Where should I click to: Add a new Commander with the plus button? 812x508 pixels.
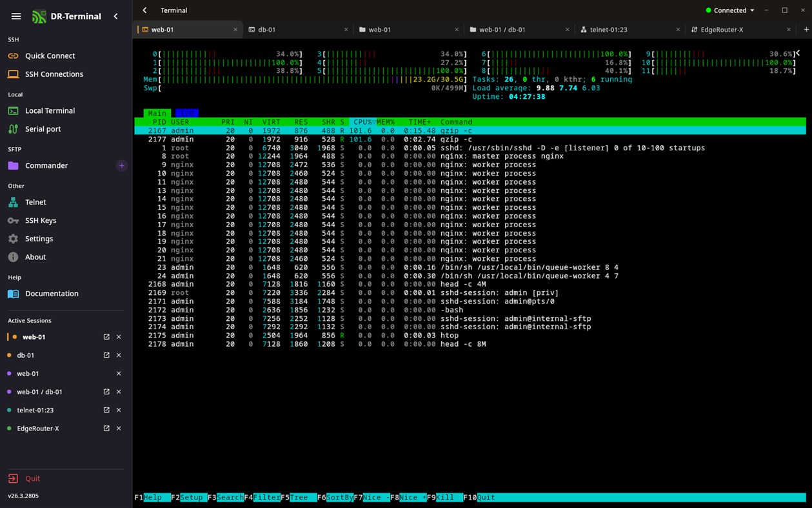coord(121,166)
